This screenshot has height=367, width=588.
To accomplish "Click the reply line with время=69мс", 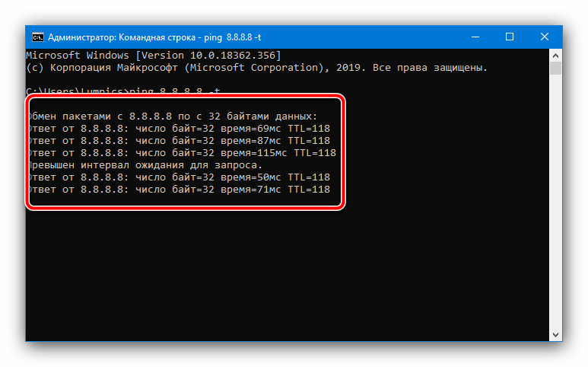I will 180,129.
